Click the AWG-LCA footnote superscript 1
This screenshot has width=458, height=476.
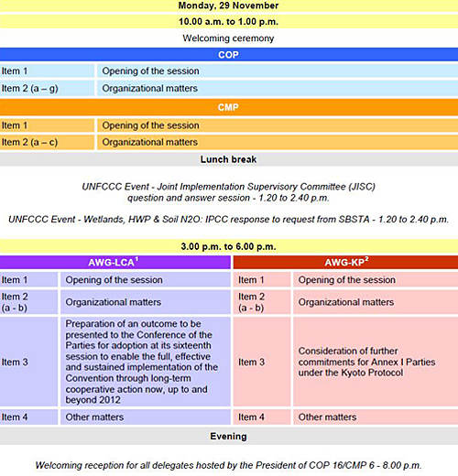136,259
